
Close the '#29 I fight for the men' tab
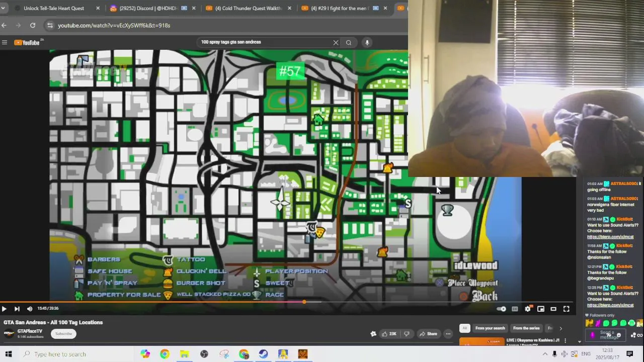(385, 8)
